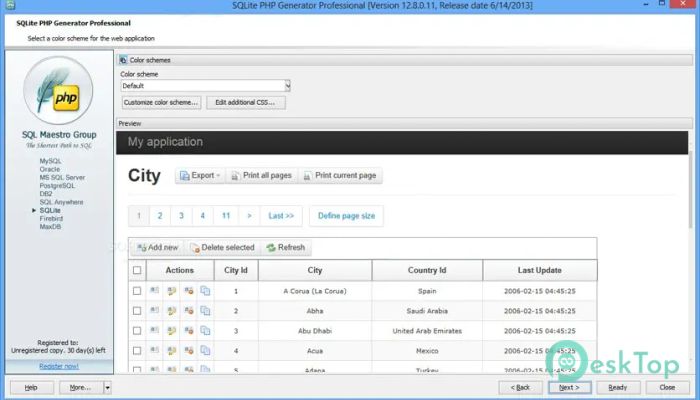The image size is (700, 400).
Task: Click delete icon in Acua row
Action: [189, 351]
